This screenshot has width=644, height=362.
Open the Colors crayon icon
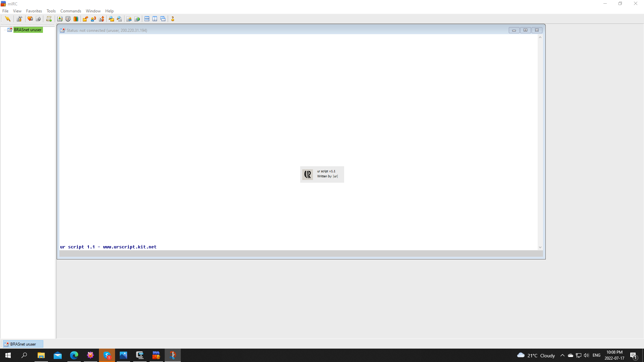pos(76,19)
